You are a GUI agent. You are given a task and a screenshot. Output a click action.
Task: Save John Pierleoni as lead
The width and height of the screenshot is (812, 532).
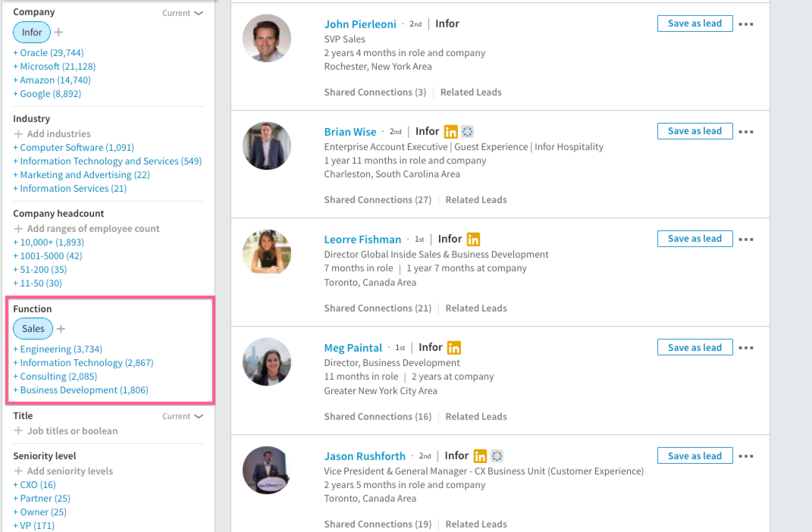click(x=694, y=23)
